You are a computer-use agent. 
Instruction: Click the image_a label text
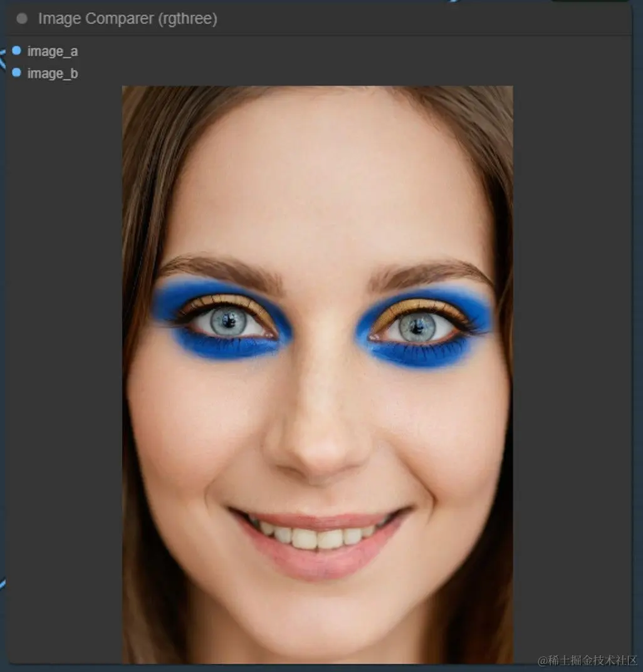click(53, 51)
